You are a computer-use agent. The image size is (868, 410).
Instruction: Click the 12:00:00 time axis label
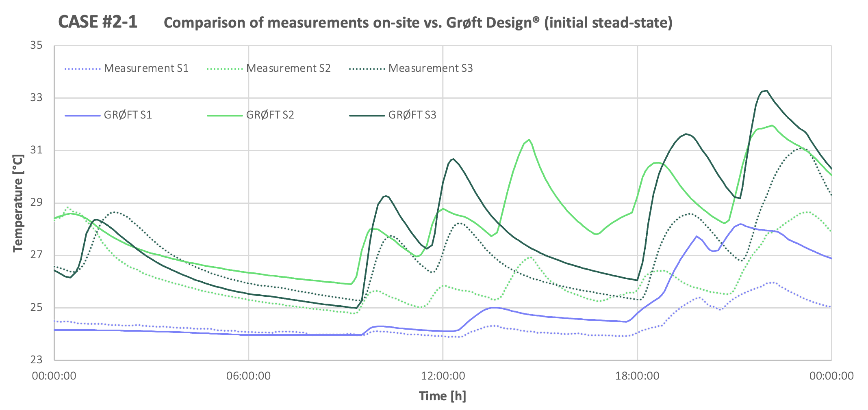tap(443, 375)
